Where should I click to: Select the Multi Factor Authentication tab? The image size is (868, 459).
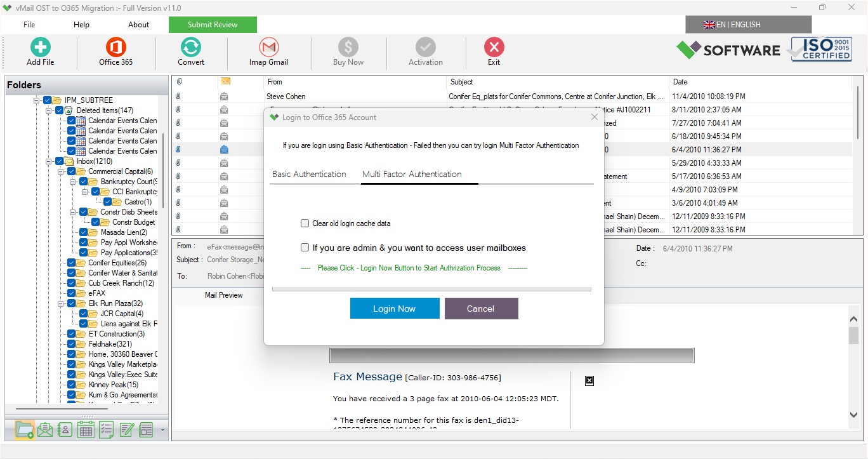pyautogui.click(x=412, y=174)
